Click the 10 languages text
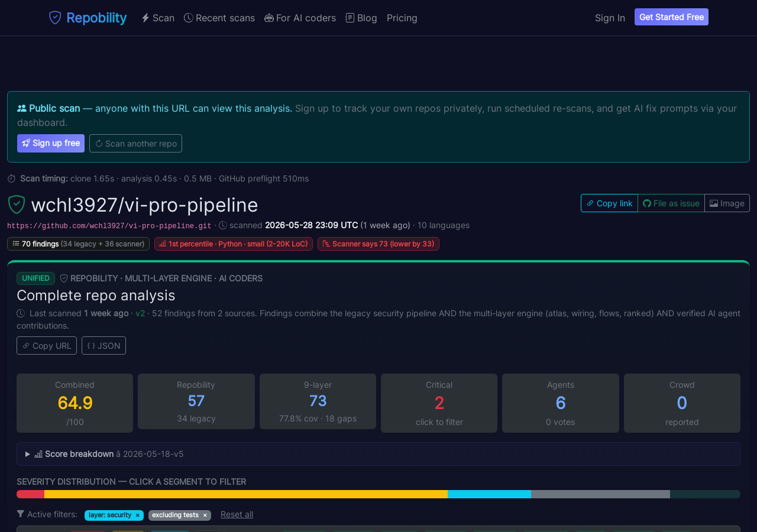This screenshot has width=757, height=532. coord(444,225)
